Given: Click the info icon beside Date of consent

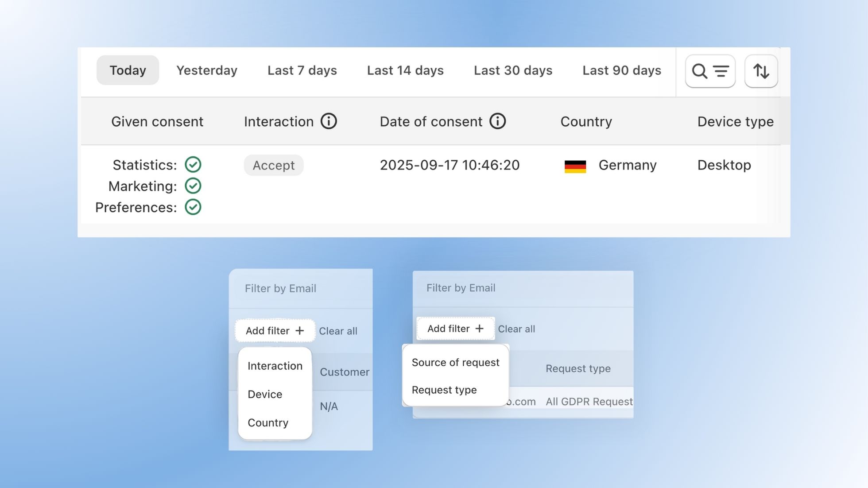Looking at the screenshot, I should tap(498, 121).
